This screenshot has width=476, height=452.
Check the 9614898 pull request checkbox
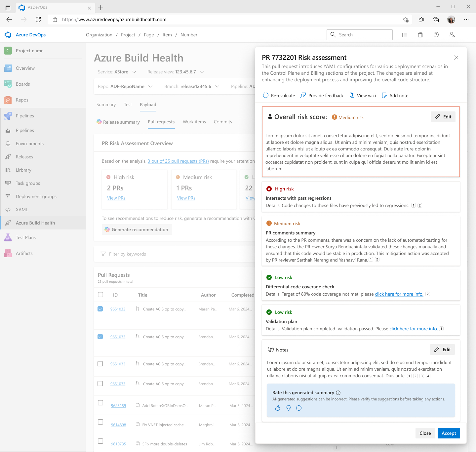tap(100, 422)
